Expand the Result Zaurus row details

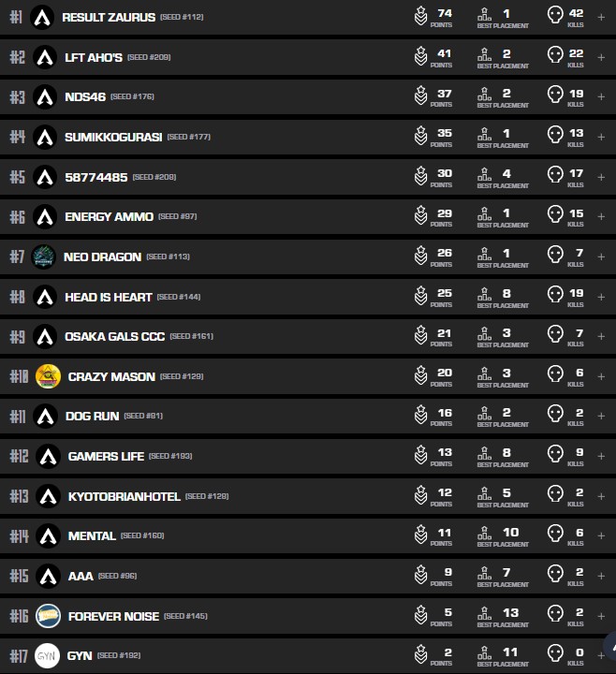(x=601, y=17)
